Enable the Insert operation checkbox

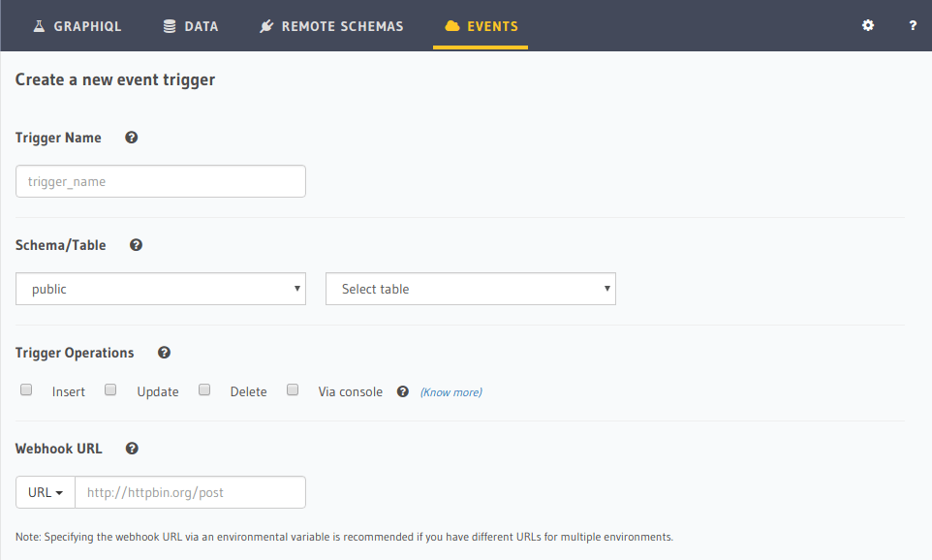tap(27, 390)
